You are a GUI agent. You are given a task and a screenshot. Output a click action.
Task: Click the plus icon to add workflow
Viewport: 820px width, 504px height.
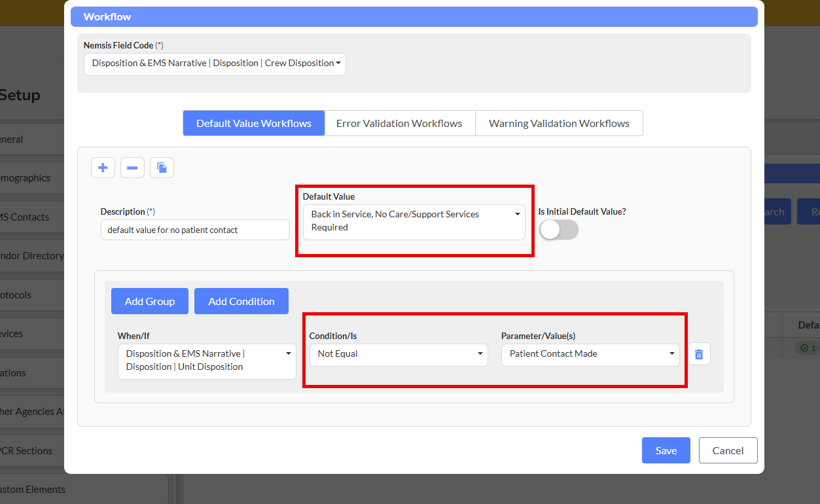pos(103,168)
